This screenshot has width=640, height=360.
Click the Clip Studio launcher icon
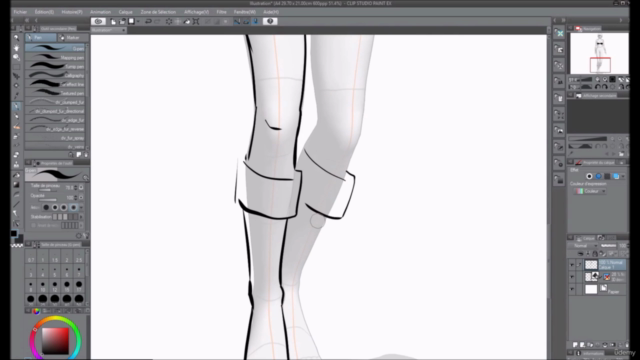tap(98, 21)
